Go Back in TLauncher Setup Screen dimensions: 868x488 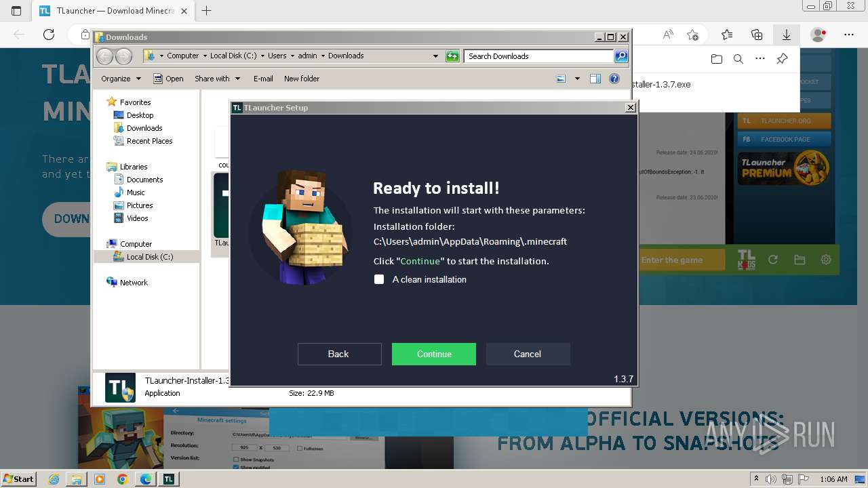[339, 354]
